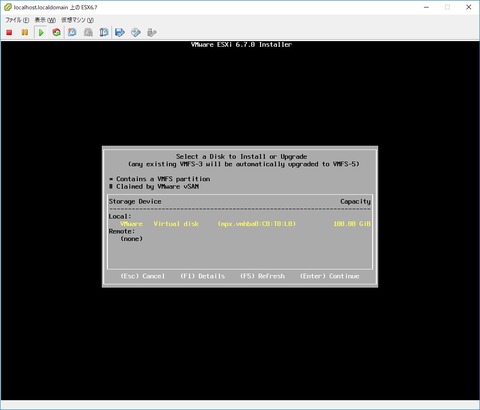Click Contains a VMFS partition legend

pos(160,179)
